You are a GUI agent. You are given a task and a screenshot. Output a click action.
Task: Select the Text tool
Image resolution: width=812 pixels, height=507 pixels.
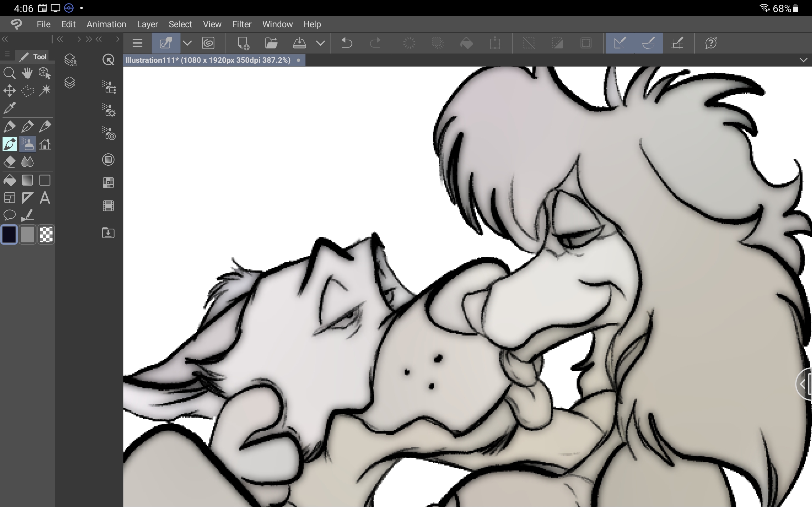[x=45, y=198]
